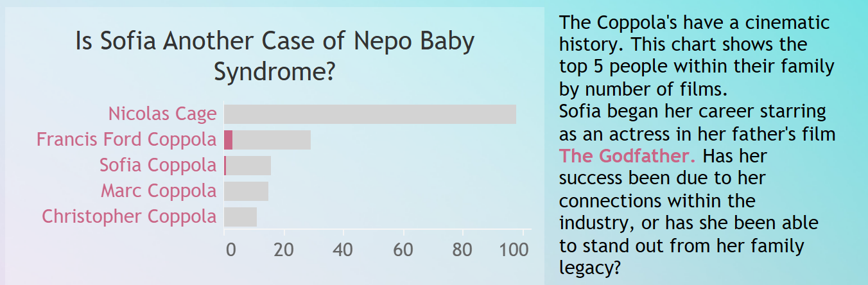Click the 80 tick label on the x-axis
868x285 pixels.
point(462,250)
